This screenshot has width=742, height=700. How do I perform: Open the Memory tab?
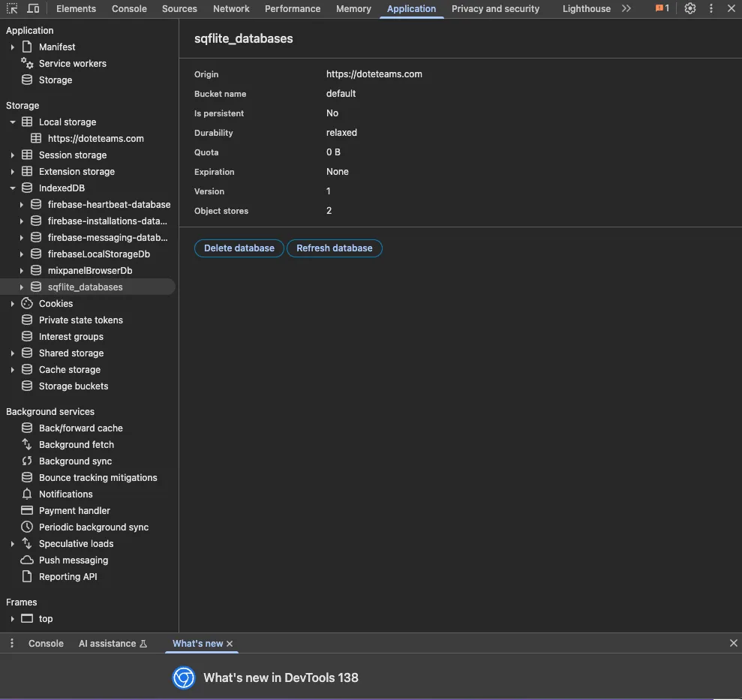pos(353,8)
